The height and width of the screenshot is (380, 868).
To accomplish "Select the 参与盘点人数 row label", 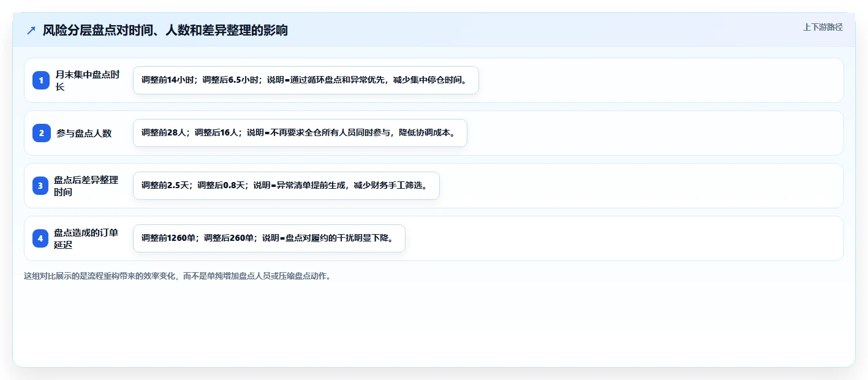I will tap(84, 133).
